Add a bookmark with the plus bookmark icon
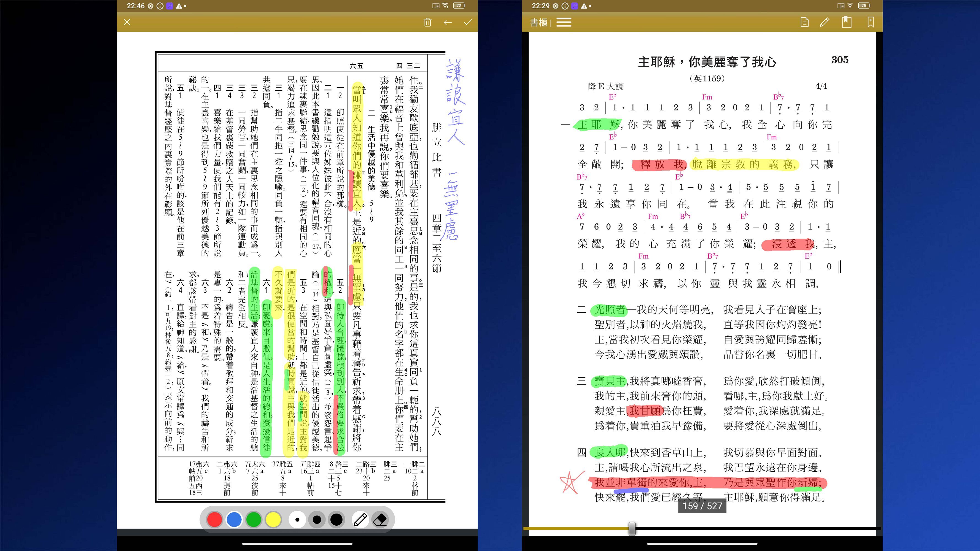The width and height of the screenshot is (980, 551). click(x=870, y=22)
